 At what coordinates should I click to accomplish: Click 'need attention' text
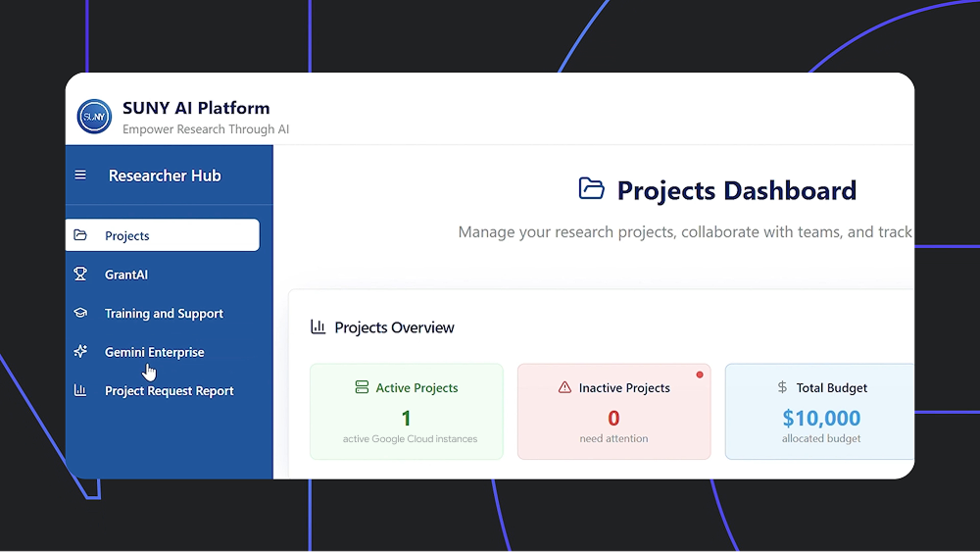pos(613,439)
